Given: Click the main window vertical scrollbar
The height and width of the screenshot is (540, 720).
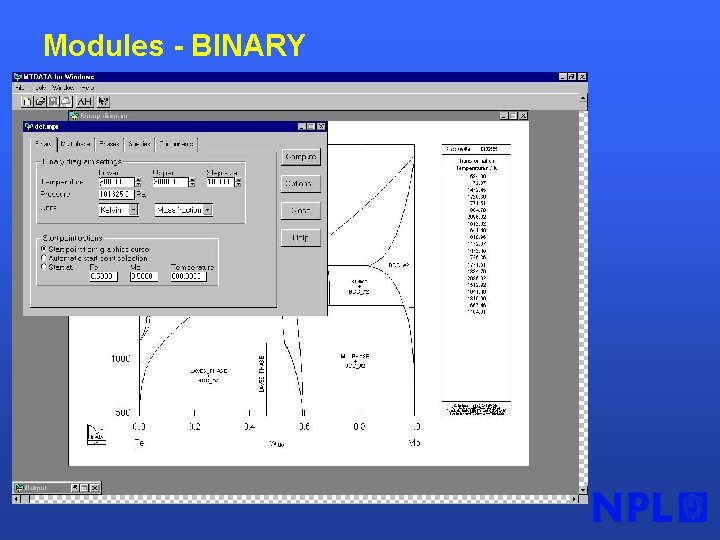Looking at the screenshot, I should pos(583,294).
